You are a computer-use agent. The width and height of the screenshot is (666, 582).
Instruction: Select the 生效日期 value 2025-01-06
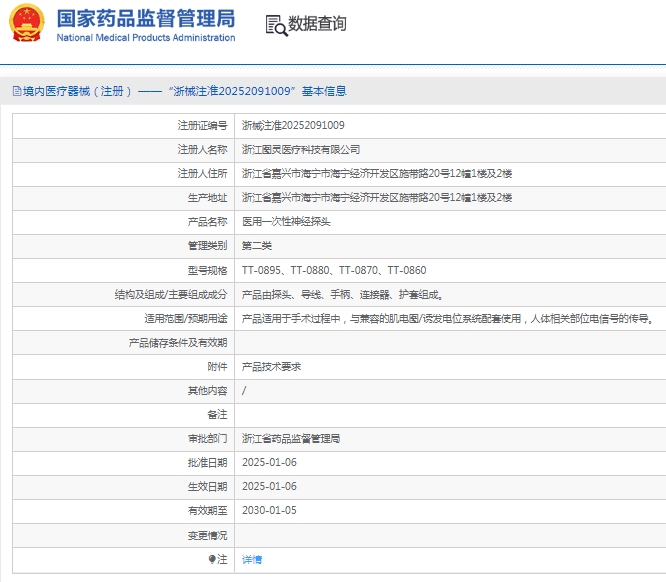tap(269, 486)
